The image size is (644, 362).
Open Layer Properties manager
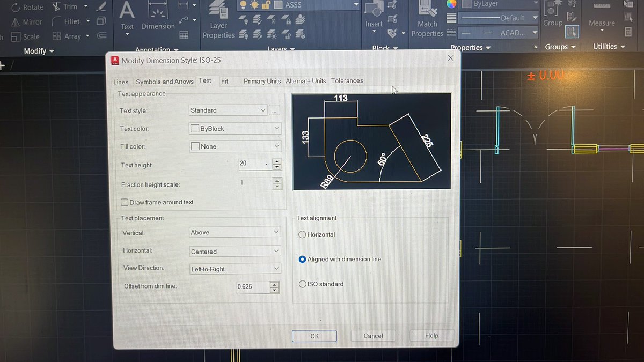pos(218,20)
